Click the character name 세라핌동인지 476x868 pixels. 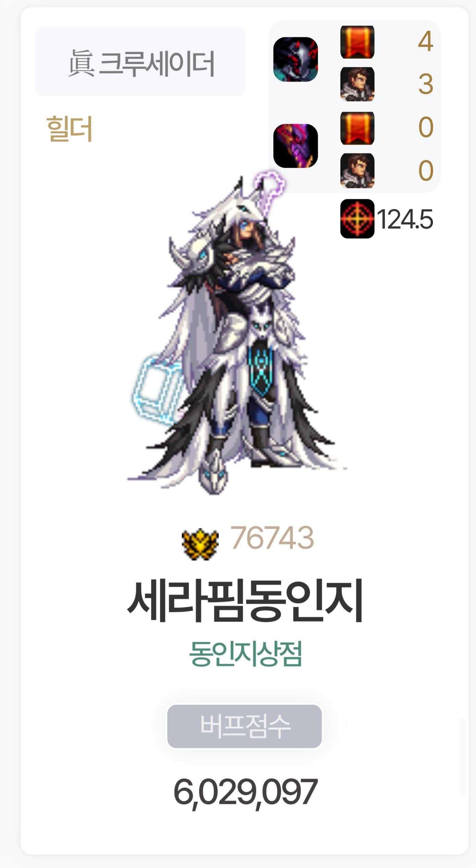pos(245,601)
